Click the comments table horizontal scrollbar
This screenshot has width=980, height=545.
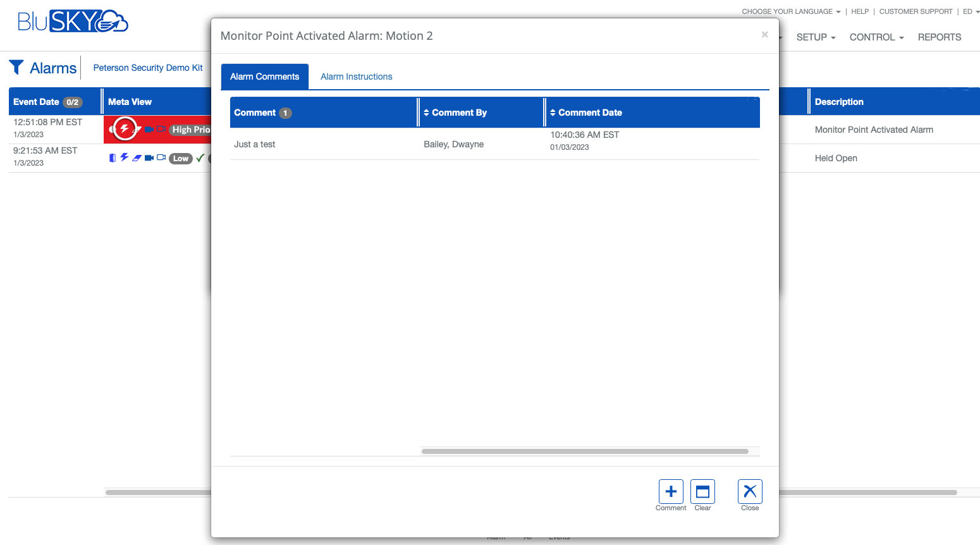585,451
